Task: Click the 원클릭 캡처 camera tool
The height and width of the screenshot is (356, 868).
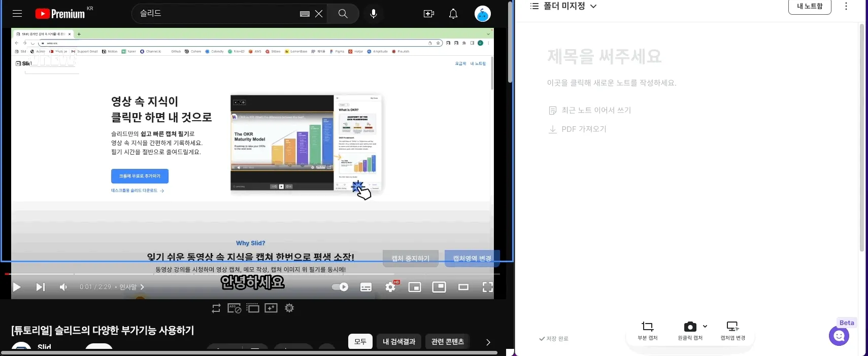Action: (x=690, y=331)
